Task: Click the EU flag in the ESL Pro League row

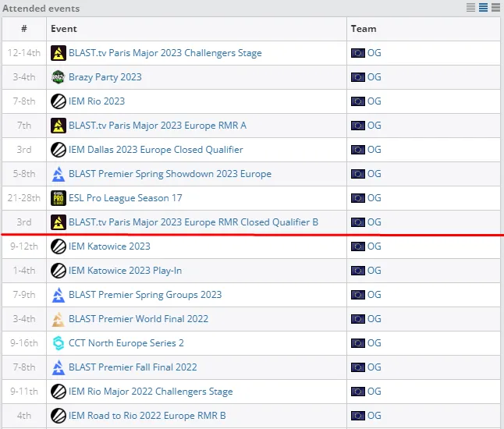Action: 358,198
